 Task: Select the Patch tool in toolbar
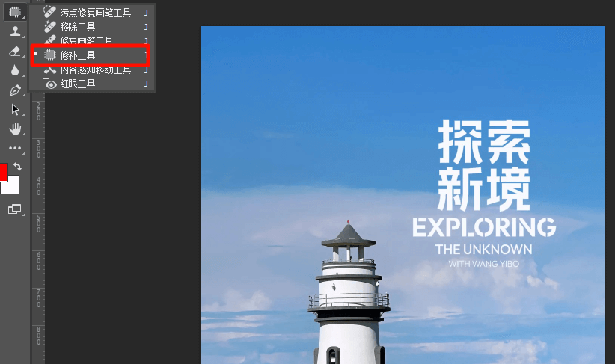(x=15, y=12)
